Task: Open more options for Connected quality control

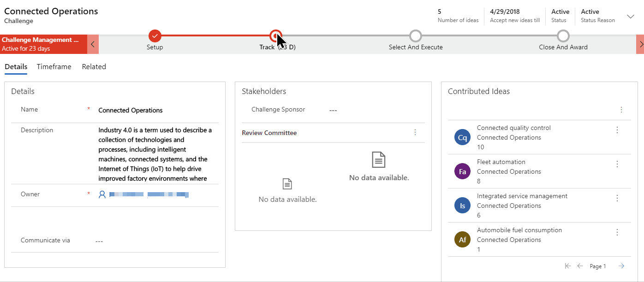Action: 617,130
